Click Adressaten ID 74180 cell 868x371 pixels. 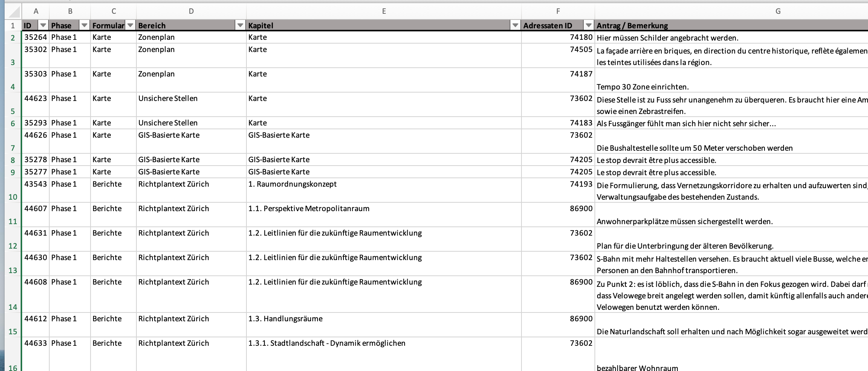pos(558,37)
